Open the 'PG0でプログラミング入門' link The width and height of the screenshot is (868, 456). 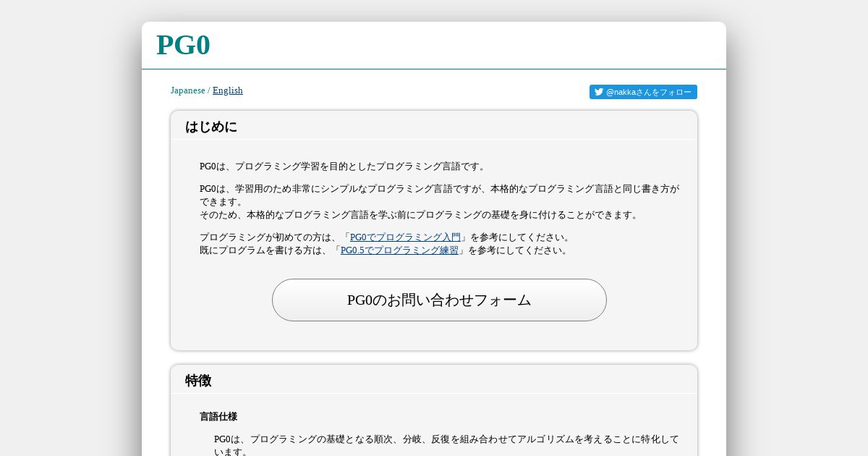(x=405, y=237)
